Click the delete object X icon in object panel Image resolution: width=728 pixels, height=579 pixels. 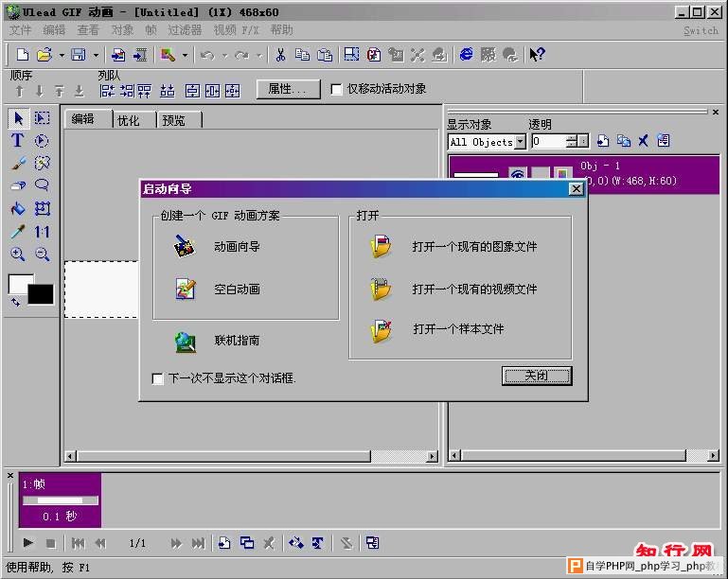pos(643,141)
